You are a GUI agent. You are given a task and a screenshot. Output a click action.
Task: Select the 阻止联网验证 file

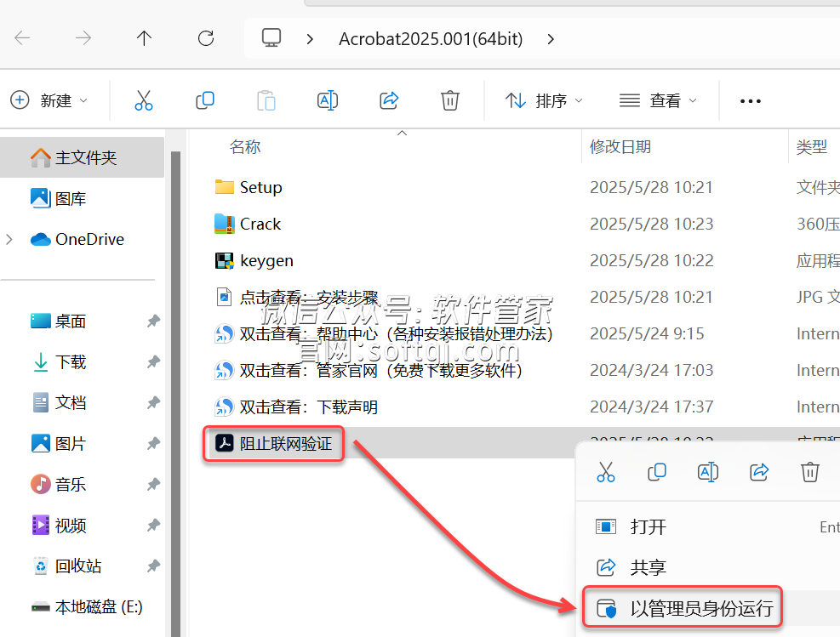click(x=273, y=443)
